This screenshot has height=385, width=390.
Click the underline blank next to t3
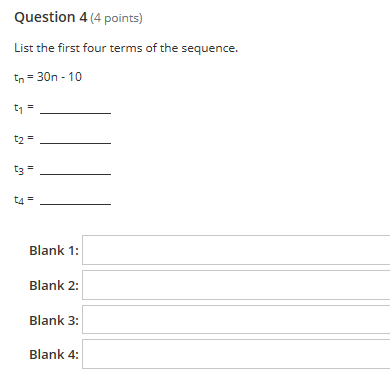[75, 174]
